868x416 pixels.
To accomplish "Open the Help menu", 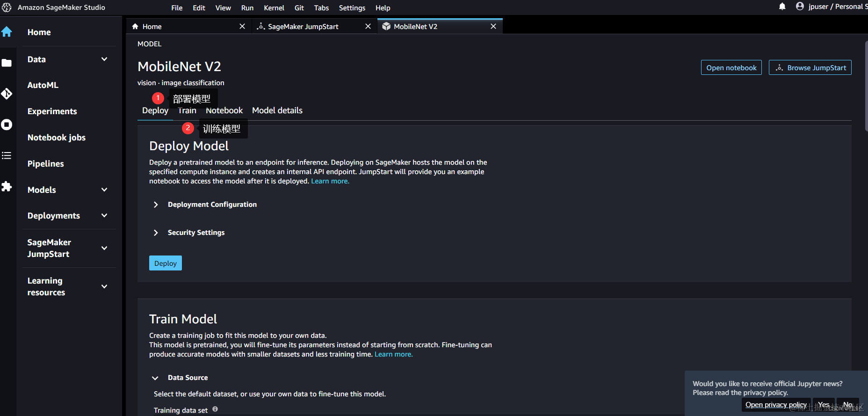I will pos(383,8).
